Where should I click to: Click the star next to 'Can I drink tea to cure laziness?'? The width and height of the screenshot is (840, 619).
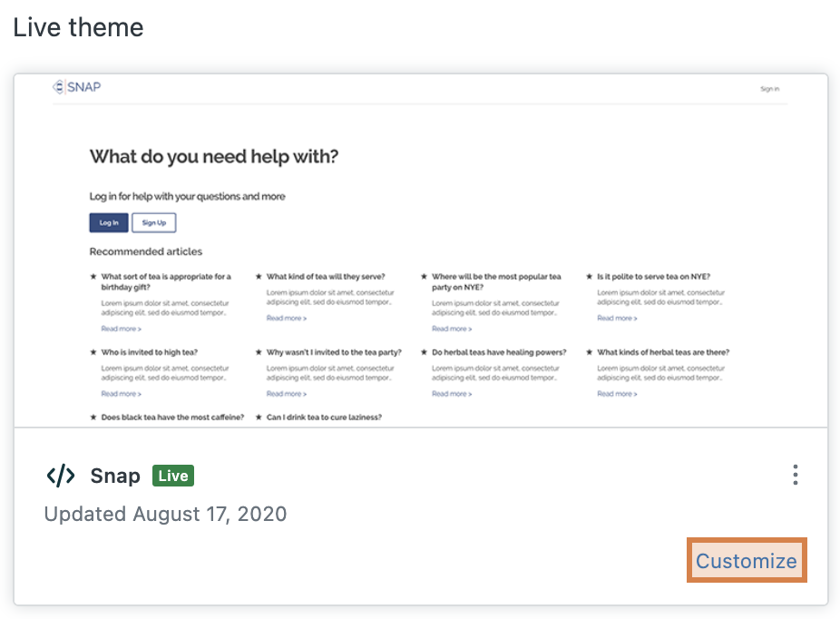[259, 418]
